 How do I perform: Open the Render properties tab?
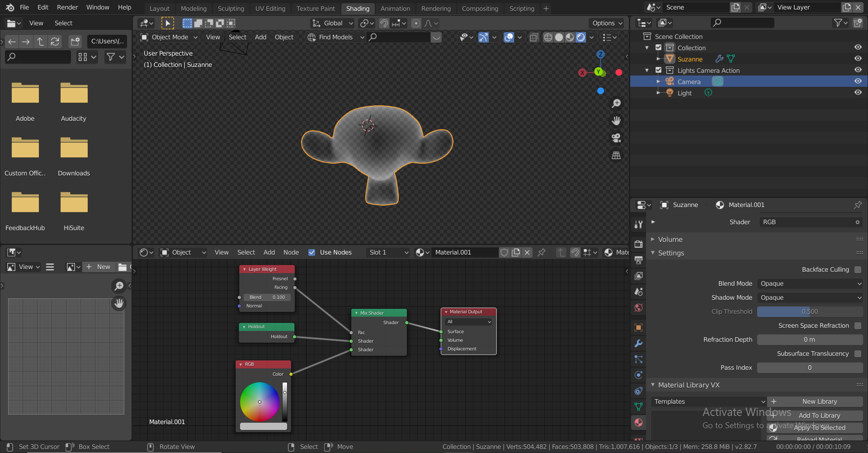click(638, 244)
